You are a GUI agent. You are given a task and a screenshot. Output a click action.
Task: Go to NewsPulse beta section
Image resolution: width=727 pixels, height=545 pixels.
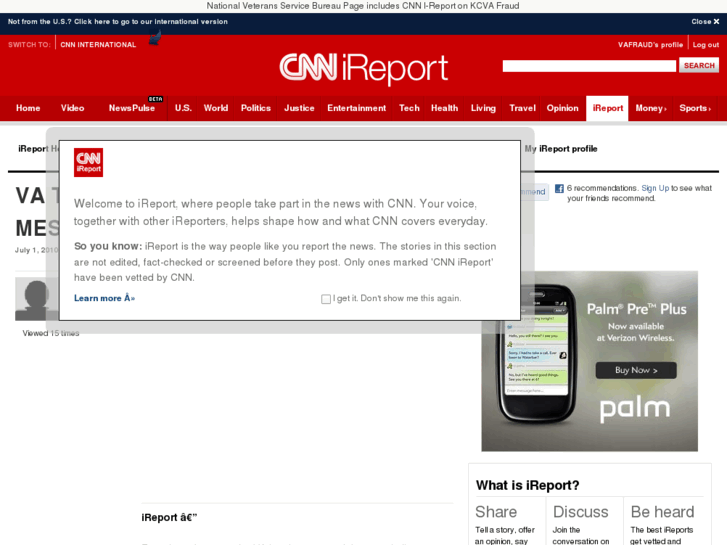pyautogui.click(x=132, y=108)
